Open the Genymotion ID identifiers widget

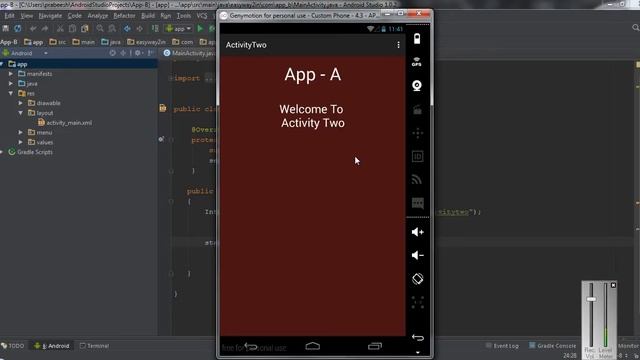click(417, 156)
